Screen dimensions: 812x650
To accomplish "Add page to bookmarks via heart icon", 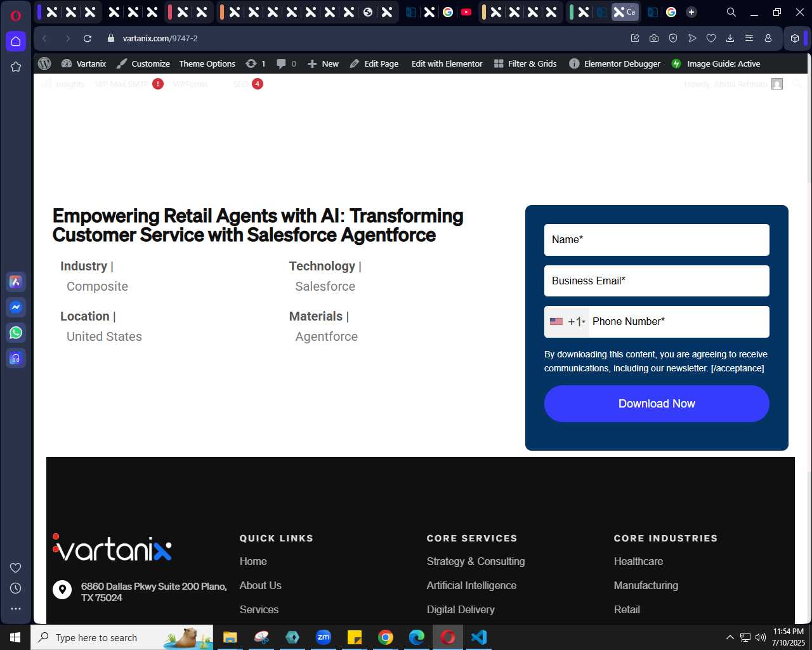I will (711, 39).
